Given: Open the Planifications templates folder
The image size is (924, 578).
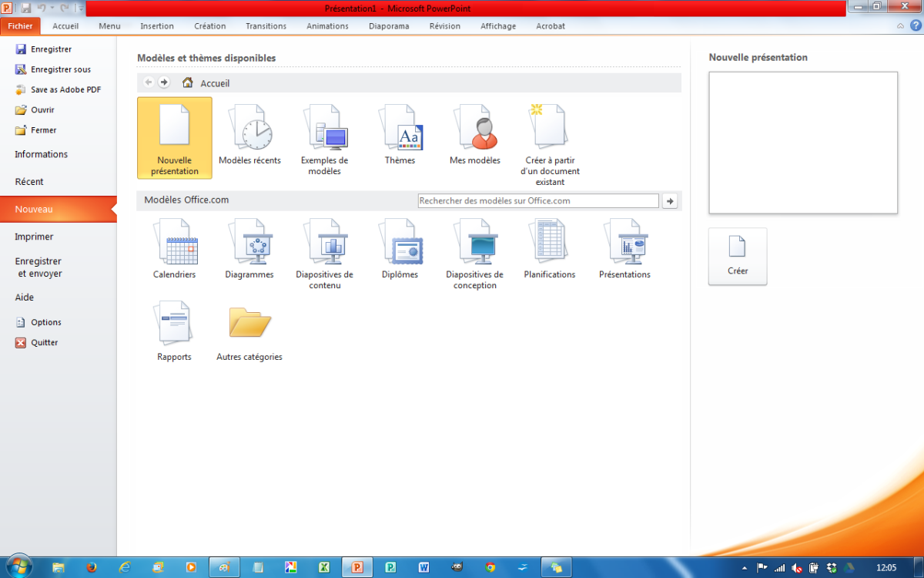Looking at the screenshot, I should (x=550, y=248).
